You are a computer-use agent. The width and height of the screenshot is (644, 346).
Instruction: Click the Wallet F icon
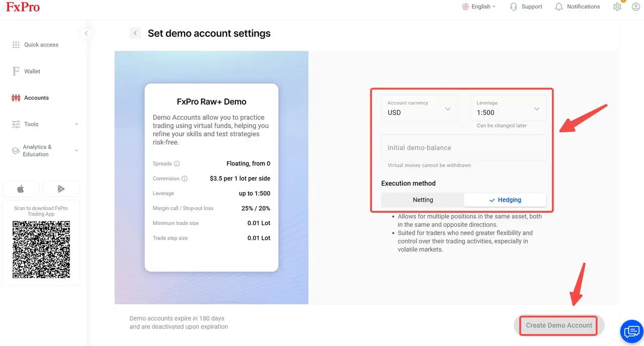click(16, 71)
